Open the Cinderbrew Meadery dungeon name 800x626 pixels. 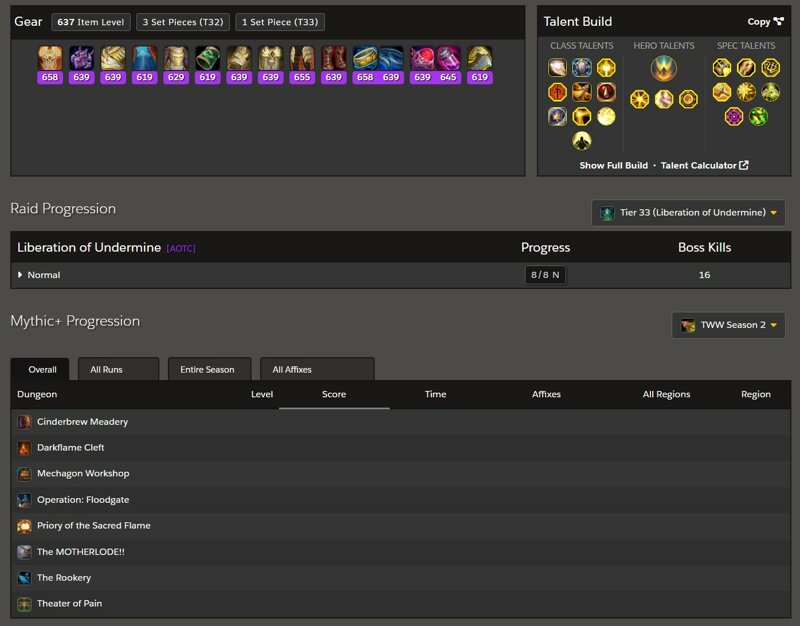tap(82, 422)
